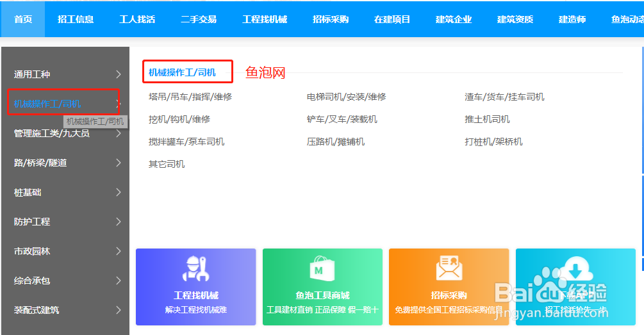This screenshot has width=644, height=335.
Task: Open 挖机/钩机/维修 job link
Action: click(179, 120)
